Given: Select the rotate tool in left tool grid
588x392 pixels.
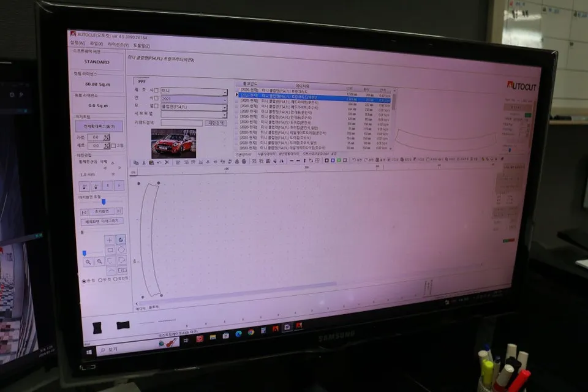Looking at the screenshot, I should (121, 239).
